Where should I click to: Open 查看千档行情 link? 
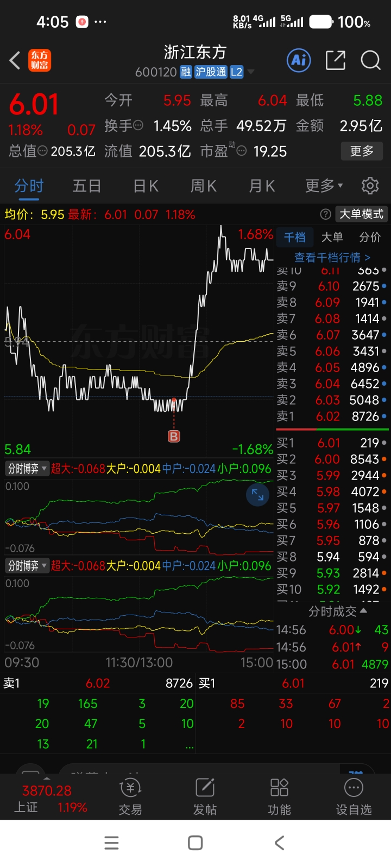click(332, 257)
